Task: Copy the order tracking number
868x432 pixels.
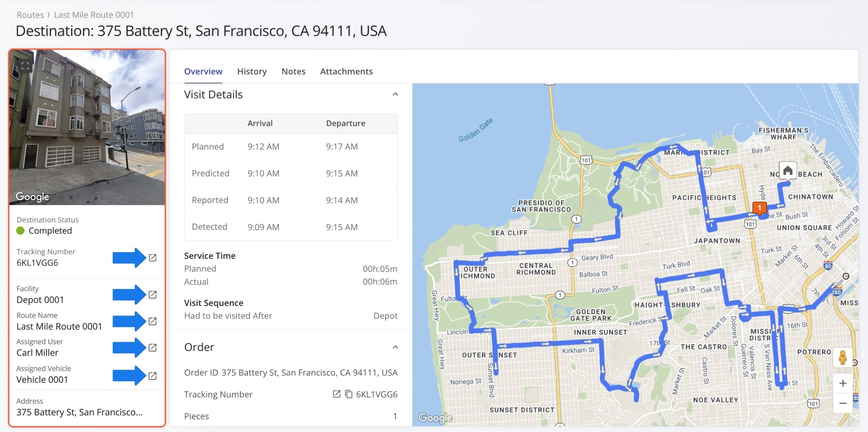Action: (348, 394)
